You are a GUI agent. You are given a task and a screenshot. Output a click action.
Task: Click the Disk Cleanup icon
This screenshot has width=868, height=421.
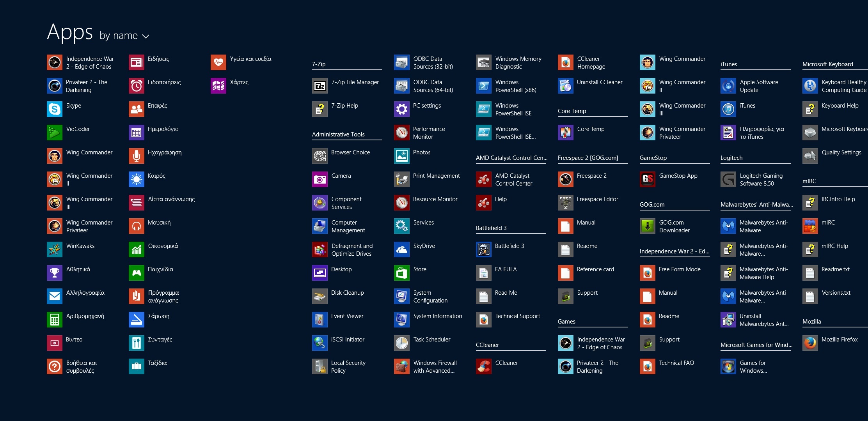(x=320, y=296)
